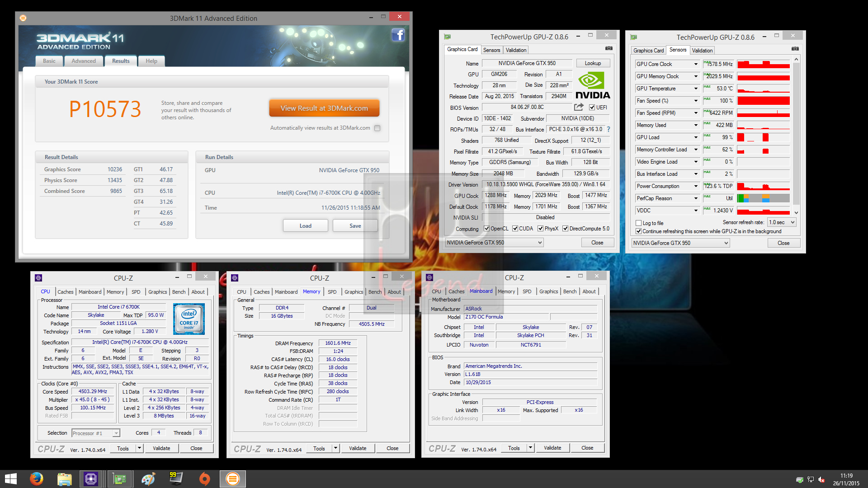Viewport: 868px width, 488px height.
Task: Click the camera icon in GPU-Z Sensors window
Action: 795,48
